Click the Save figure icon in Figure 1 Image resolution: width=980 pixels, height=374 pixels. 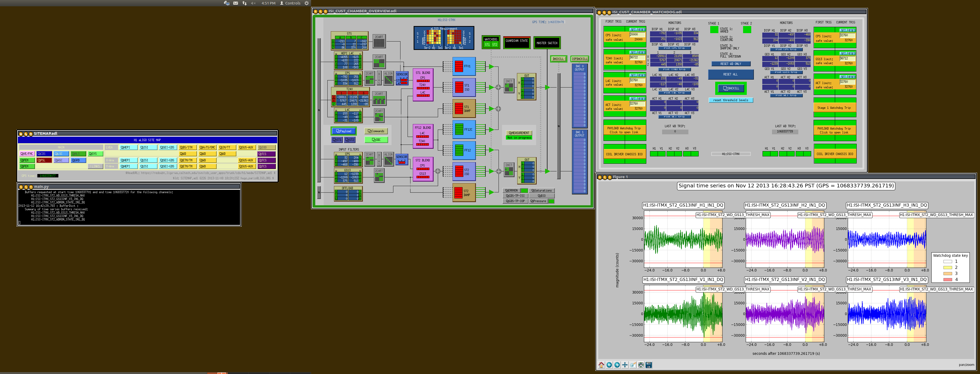[x=649, y=365]
